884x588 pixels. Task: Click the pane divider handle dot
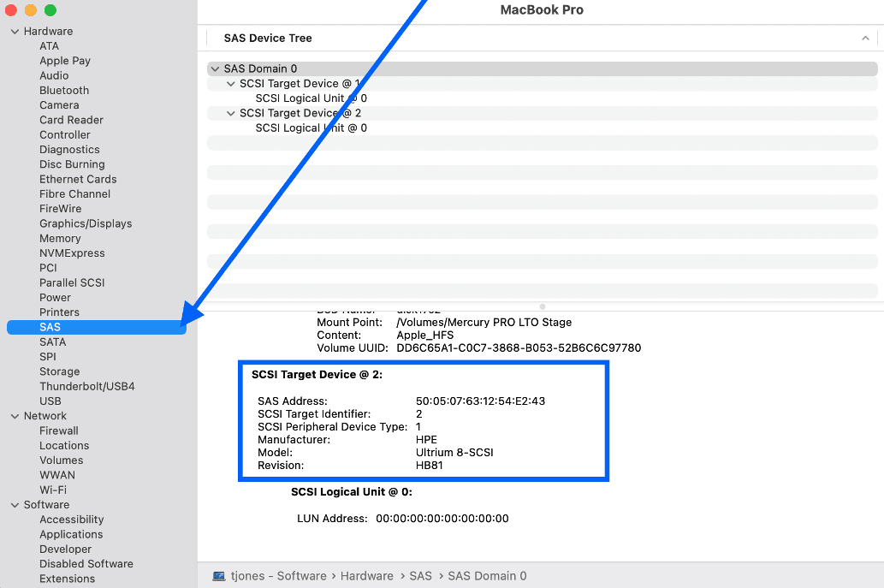point(543,306)
